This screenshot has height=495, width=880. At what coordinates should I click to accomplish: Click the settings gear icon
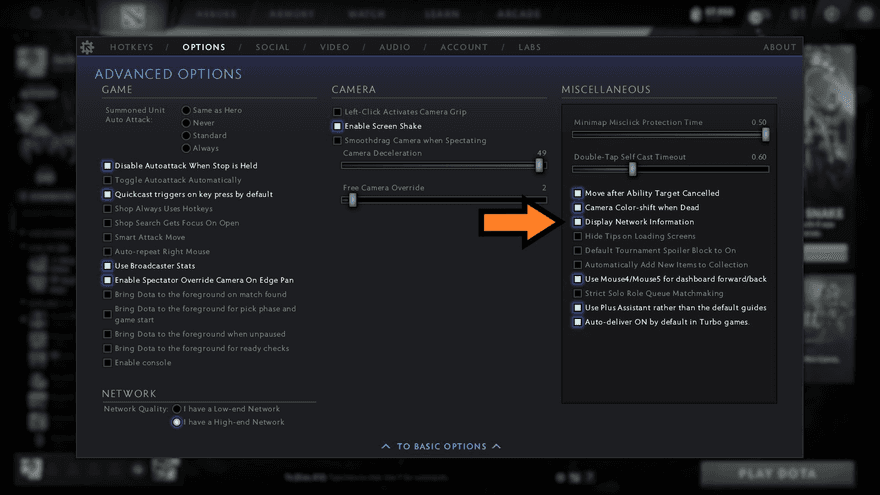pyautogui.click(x=87, y=47)
